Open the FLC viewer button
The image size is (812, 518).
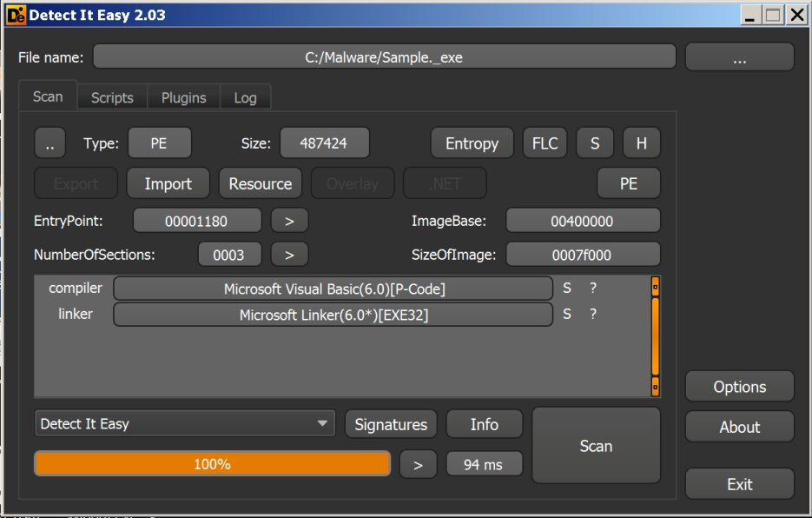(545, 143)
